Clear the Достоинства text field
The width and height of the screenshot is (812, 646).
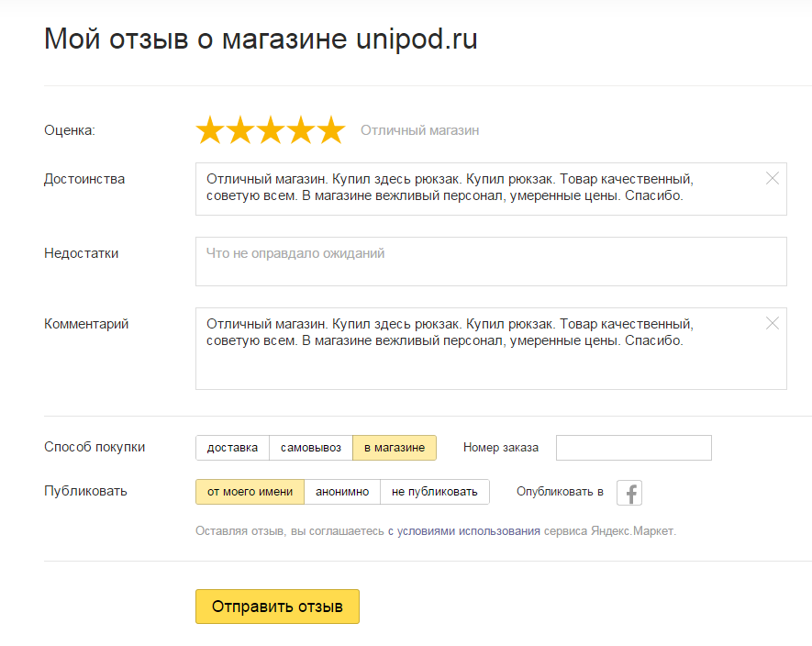772,178
